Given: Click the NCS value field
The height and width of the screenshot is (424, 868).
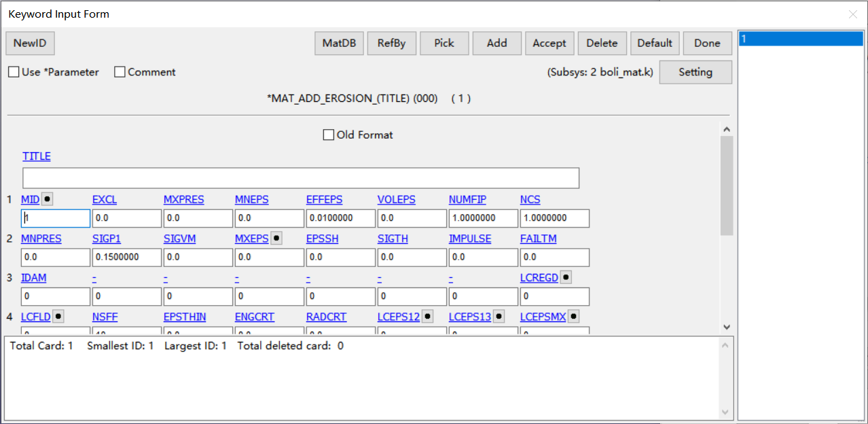Looking at the screenshot, I should point(555,218).
